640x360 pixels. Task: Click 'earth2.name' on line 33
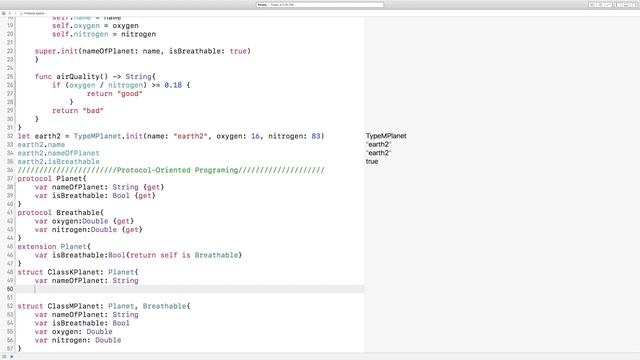(x=41, y=144)
